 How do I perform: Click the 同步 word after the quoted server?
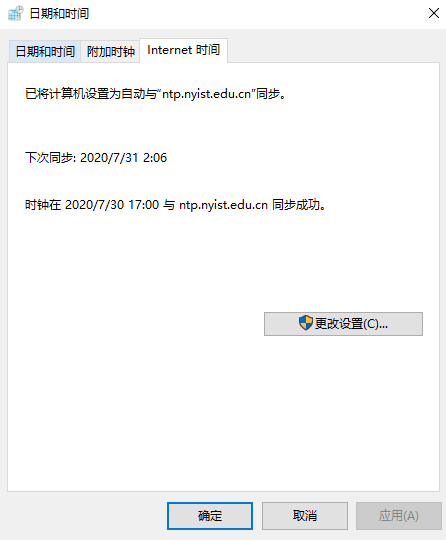[268, 94]
